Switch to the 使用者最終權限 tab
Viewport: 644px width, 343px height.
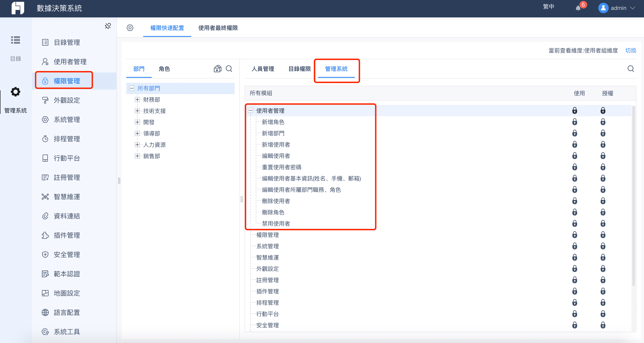tap(218, 28)
